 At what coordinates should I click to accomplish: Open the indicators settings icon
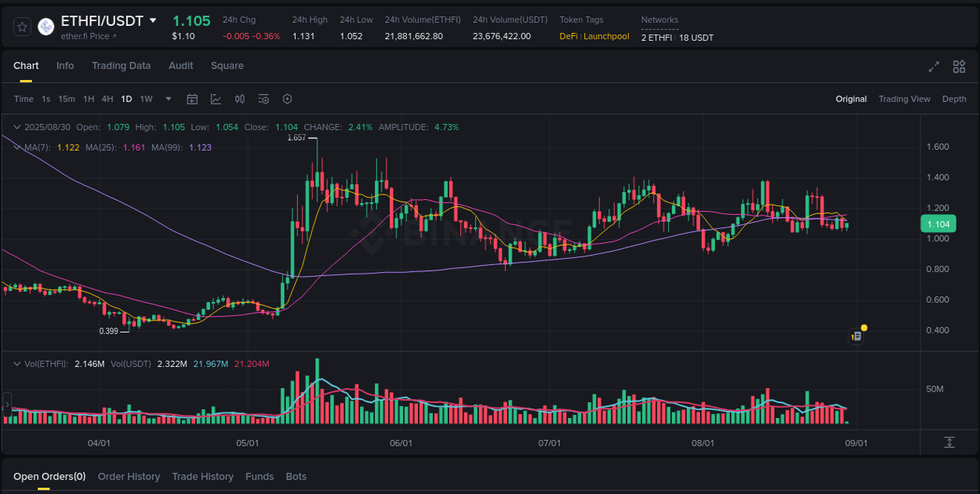(263, 99)
